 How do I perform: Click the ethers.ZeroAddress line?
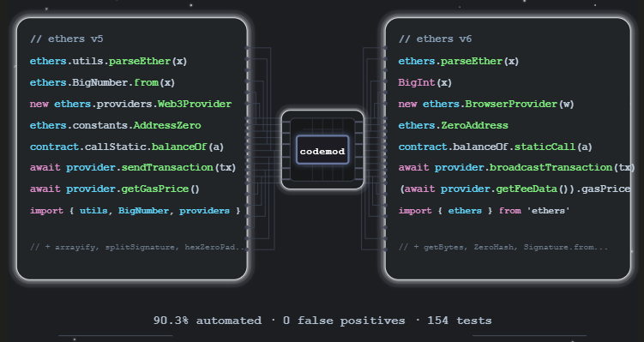tap(454, 125)
